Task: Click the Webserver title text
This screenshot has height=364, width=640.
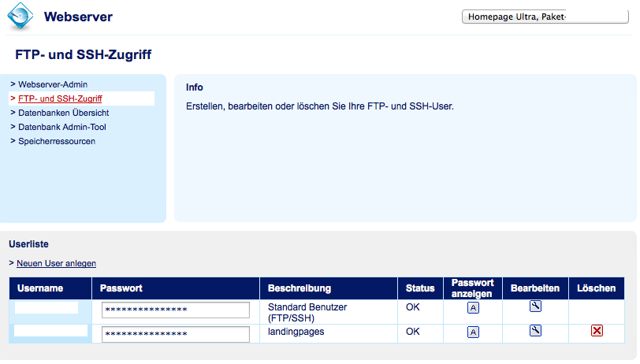Action: [78, 17]
